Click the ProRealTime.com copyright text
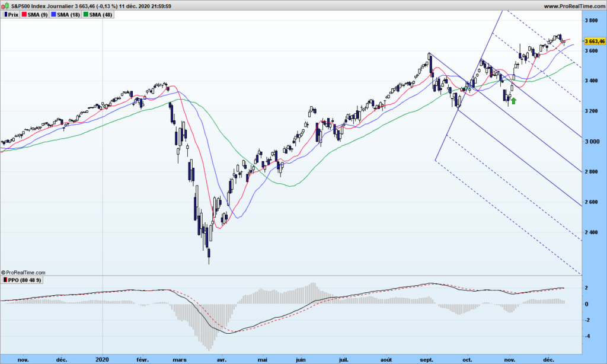The height and width of the screenshot is (364, 607). point(23,273)
